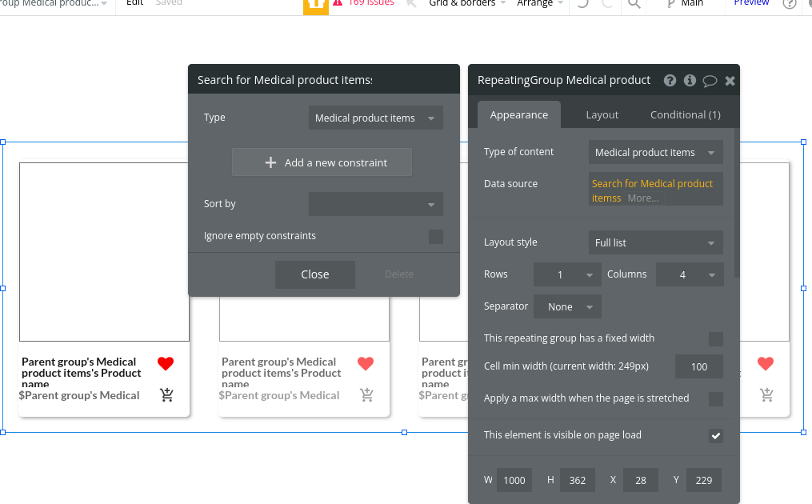Toggle the repeating group fixed width checkbox

click(x=715, y=338)
